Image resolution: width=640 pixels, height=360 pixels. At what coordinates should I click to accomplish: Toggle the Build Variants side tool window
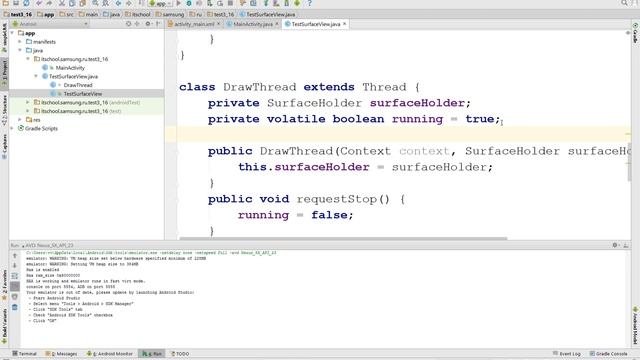pyautogui.click(x=4, y=325)
